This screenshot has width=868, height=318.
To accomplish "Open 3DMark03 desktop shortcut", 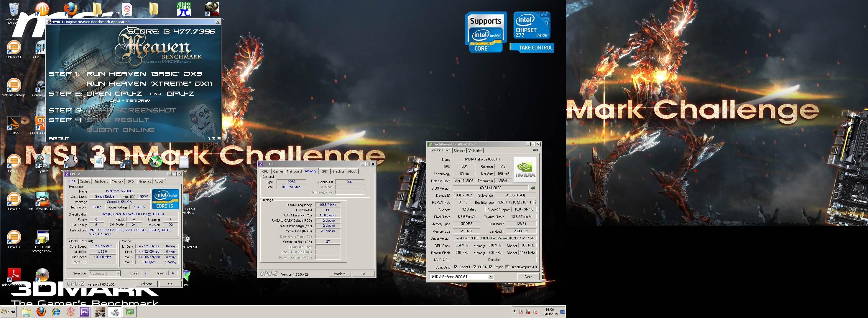I will 14,163.
